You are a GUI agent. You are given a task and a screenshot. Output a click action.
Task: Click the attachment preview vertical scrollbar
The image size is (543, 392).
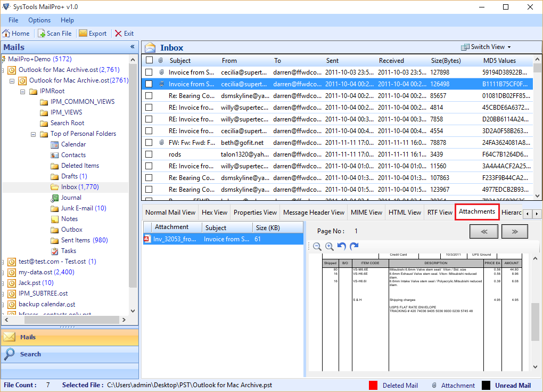535,313
